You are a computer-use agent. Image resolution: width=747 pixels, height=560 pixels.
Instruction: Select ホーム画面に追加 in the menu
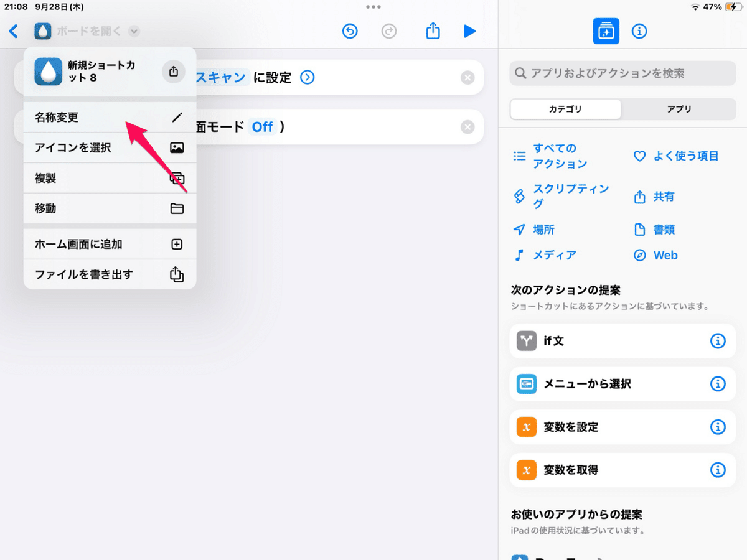[x=110, y=245]
